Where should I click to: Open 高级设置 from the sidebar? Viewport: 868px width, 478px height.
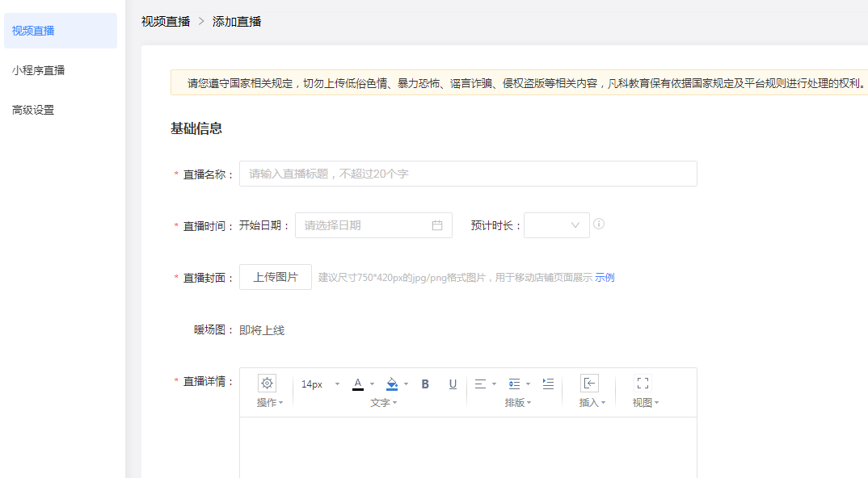point(33,110)
